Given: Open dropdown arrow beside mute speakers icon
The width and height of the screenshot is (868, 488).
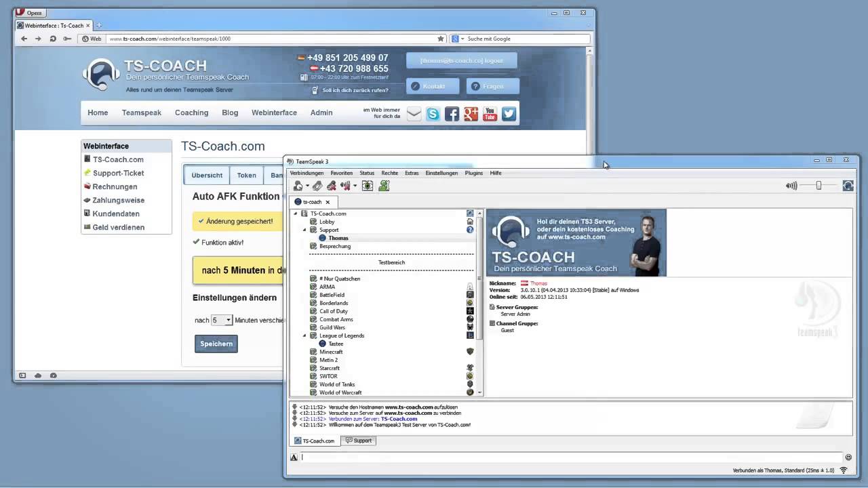Looking at the screenshot, I should tap(355, 186).
